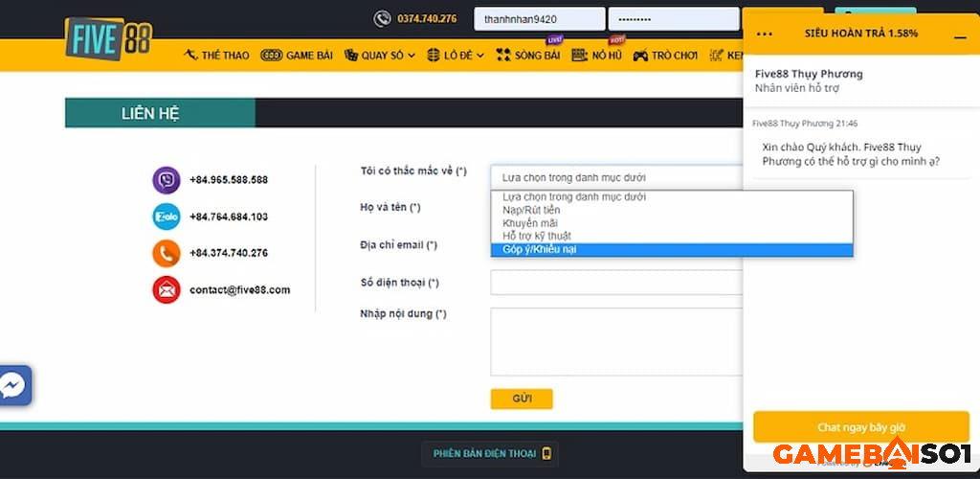This screenshot has height=479, width=980.
Task: Click the red email envelope icon
Action: (x=167, y=289)
